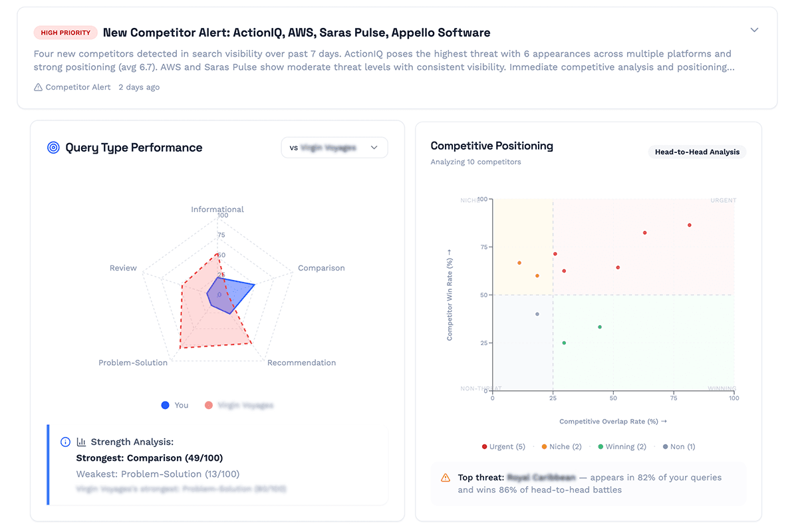Collapse the New Competitor Alert card
Viewport: 798px width, 532px height.
[x=754, y=30]
